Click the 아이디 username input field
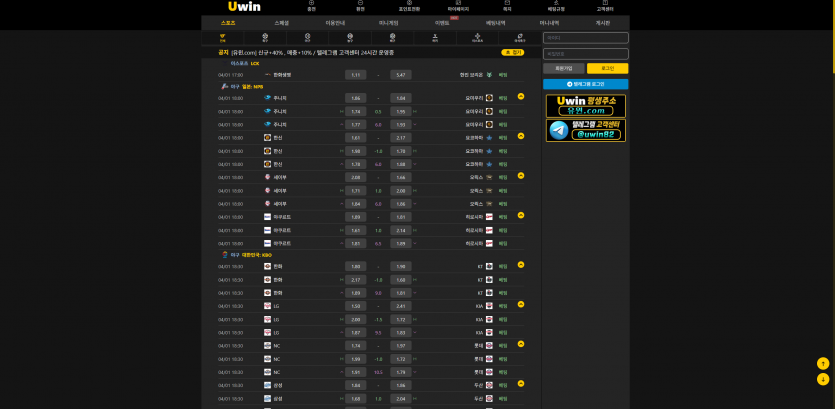Screen dimensions: 835x409 [585, 38]
